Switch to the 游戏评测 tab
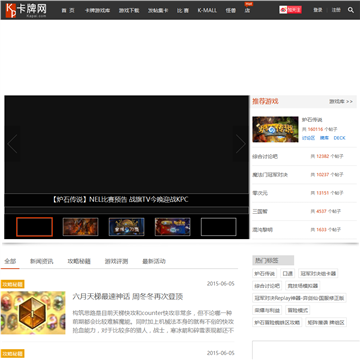The height and width of the screenshot is (360, 360). pyautogui.click(x=116, y=261)
